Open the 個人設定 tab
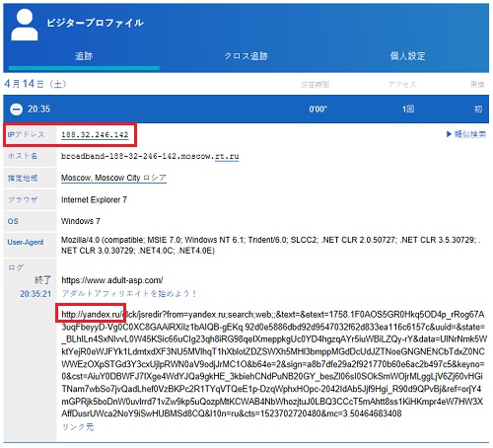This screenshot has width=493, height=448. pos(407,56)
